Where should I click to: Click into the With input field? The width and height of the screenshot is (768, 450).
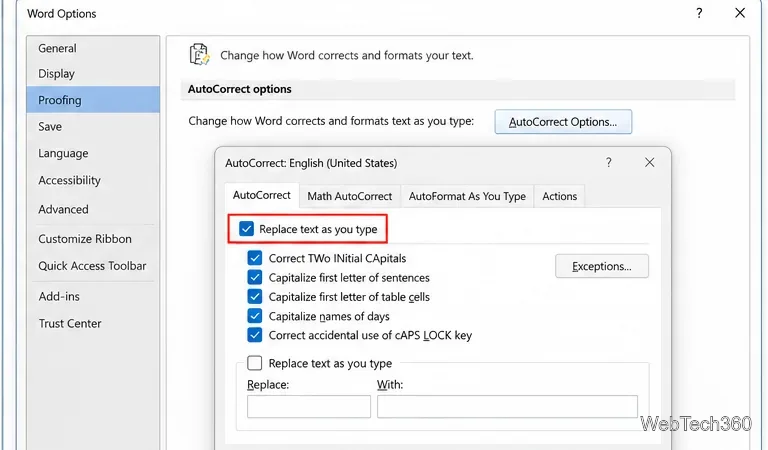[x=507, y=407]
